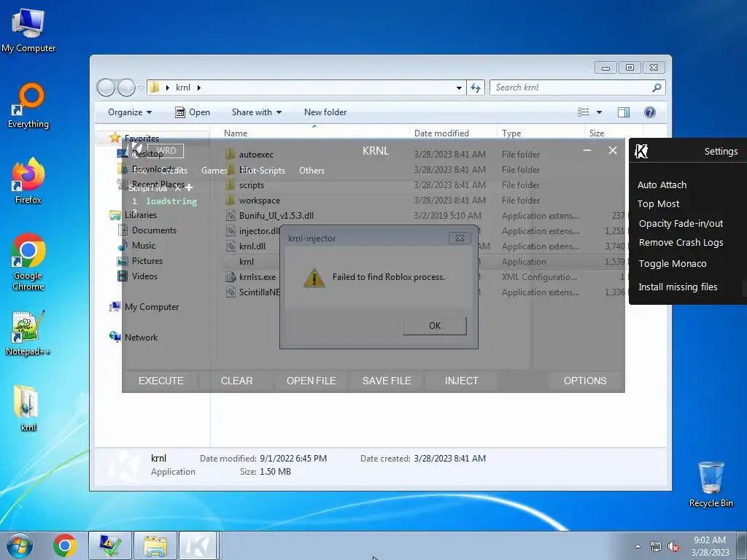The height and width of the screenshot is (560, 747).
Task: Expand the view options dropdown arrow
Action: [x=599, y=112]
